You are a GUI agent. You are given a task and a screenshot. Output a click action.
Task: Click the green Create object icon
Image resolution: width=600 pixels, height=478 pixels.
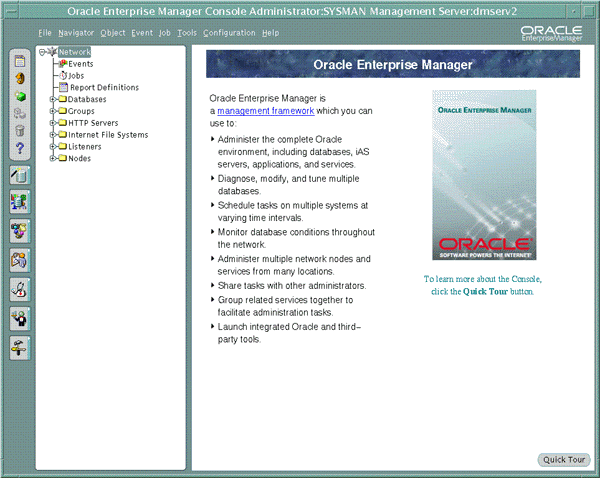(x=20, y=96)
